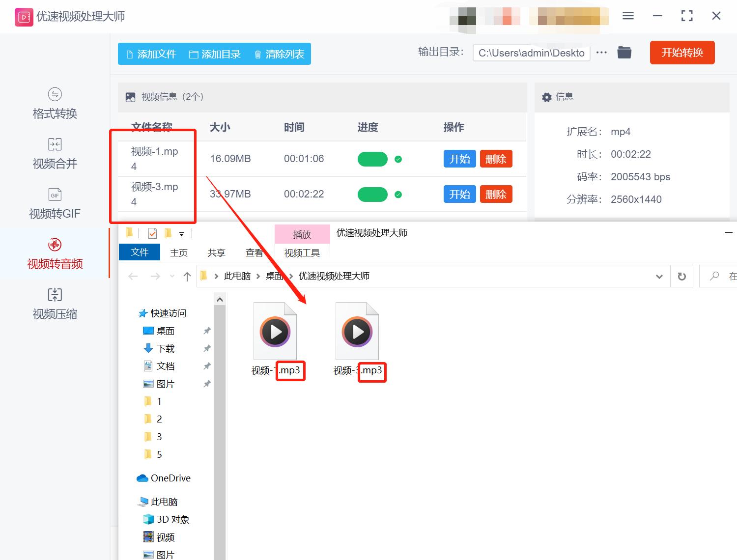Open the 文件 menu in Explorer

pos(139,252)
